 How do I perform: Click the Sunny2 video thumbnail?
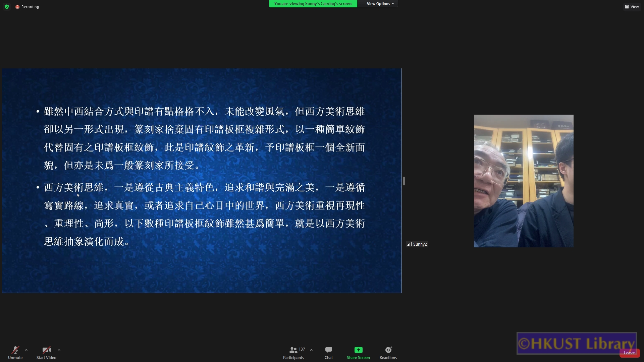coord(523,181)
